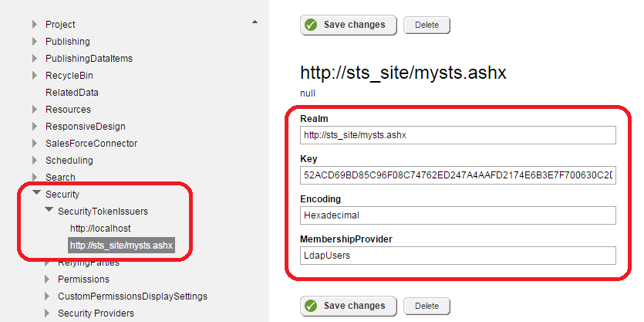This screenshot has width=644, height=322.
Task: Expand the Scheduling node arrow
Action: coord(35,161)
